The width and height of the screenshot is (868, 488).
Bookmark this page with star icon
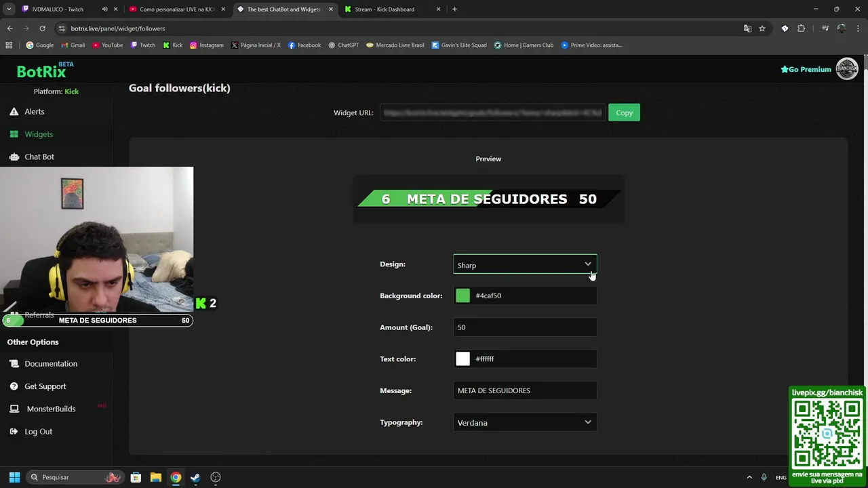tap(762, 28)
